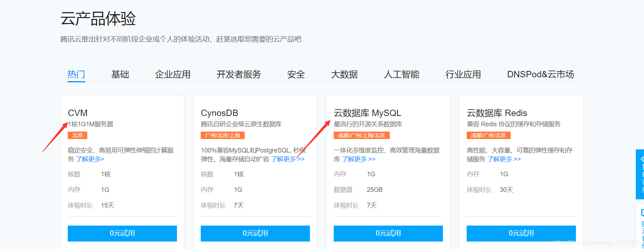
Task: Click the 云数据库 MySQL title
Action: (367, 113)
